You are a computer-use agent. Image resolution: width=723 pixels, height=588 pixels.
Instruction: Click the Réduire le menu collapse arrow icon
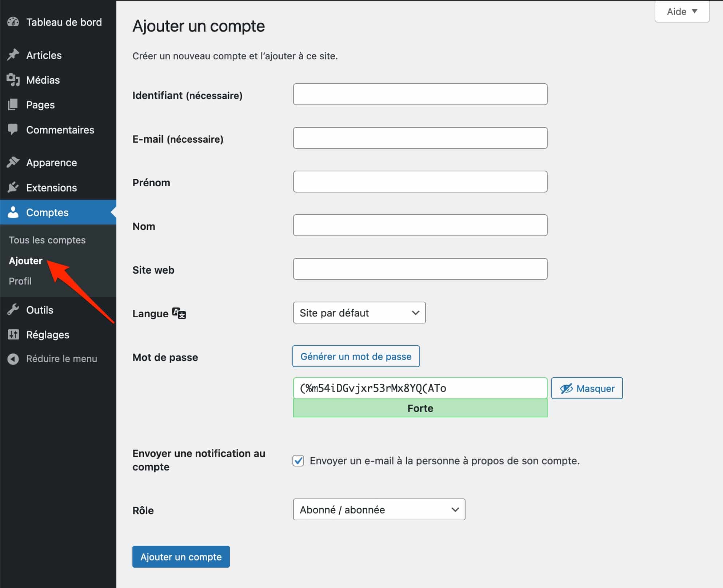pos(13,359)
